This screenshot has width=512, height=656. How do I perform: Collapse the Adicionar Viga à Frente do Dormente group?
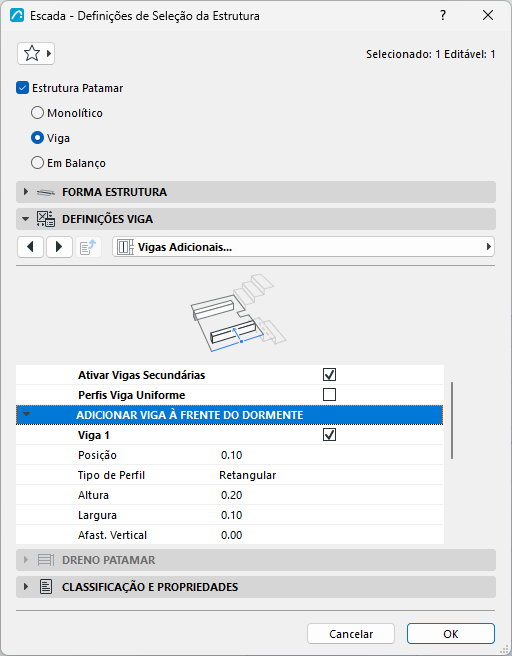pyautogui.click(x=26, y=415)
